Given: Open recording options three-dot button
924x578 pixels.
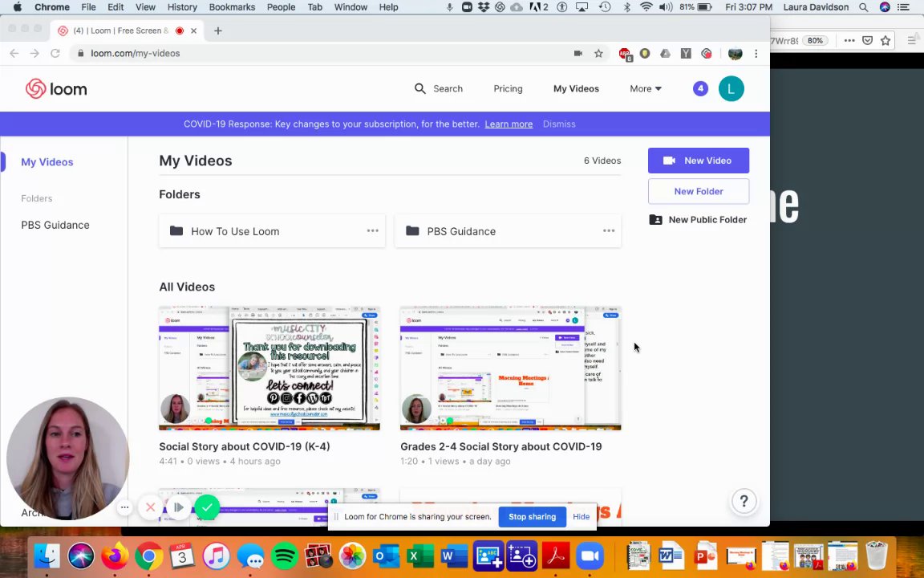Looking at the screenshot, I should 124,507.
